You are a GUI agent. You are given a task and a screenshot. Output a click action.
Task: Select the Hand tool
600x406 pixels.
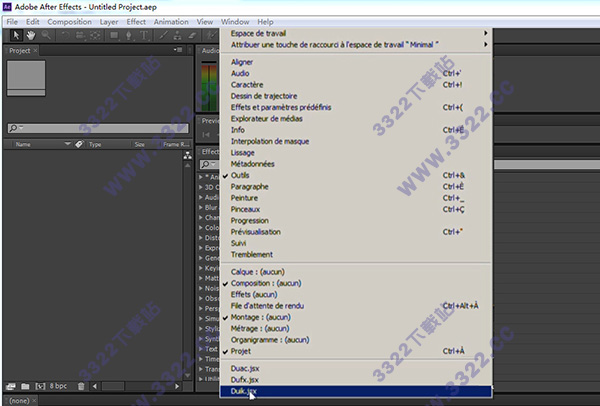click(31, 35)
